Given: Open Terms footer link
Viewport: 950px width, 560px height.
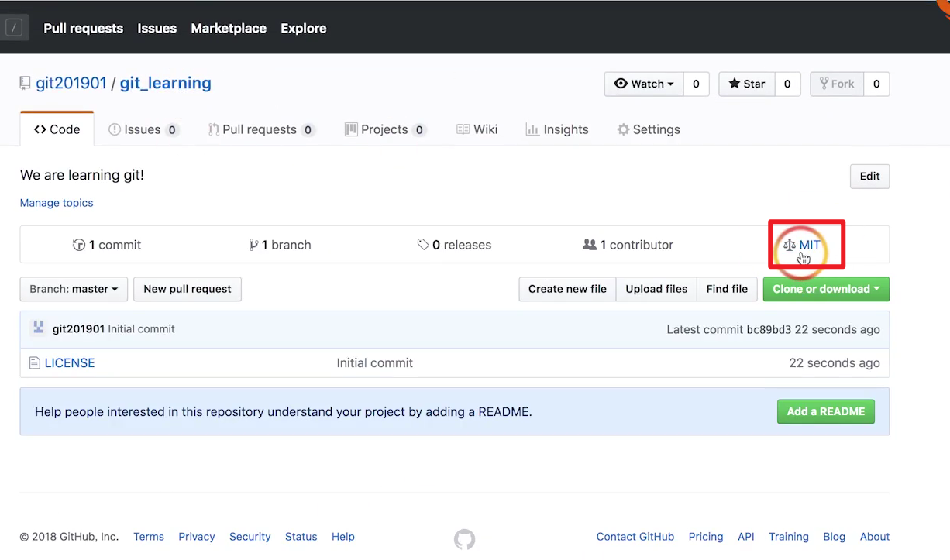Looking at the screenshot, I should [x=149, y=537].
